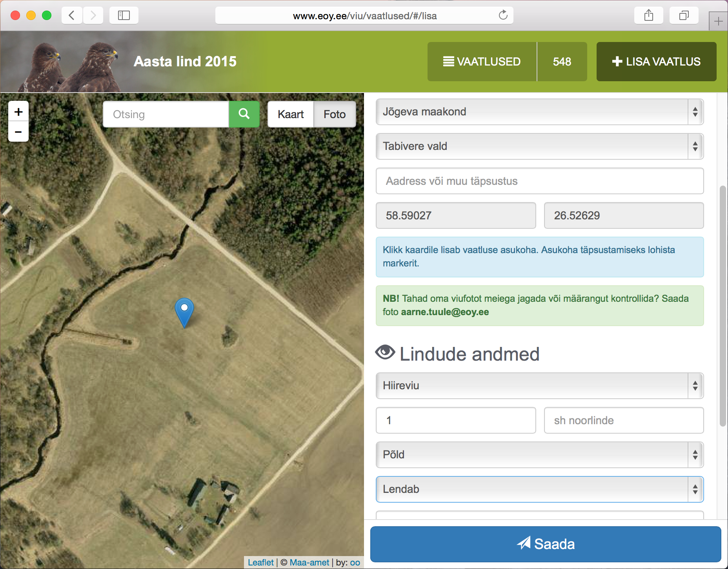Click the green map search magnifier button
This screenshot has height=569, width=728.
pyautogui.click(x=244, y=114)
